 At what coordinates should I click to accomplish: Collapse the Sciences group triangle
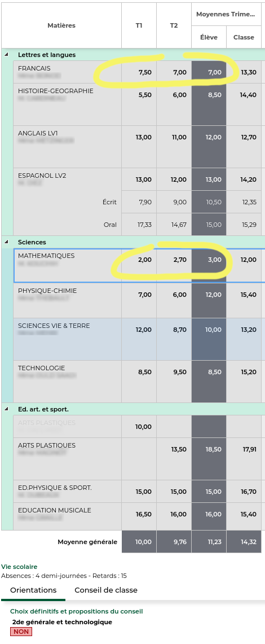click(6, 242)
